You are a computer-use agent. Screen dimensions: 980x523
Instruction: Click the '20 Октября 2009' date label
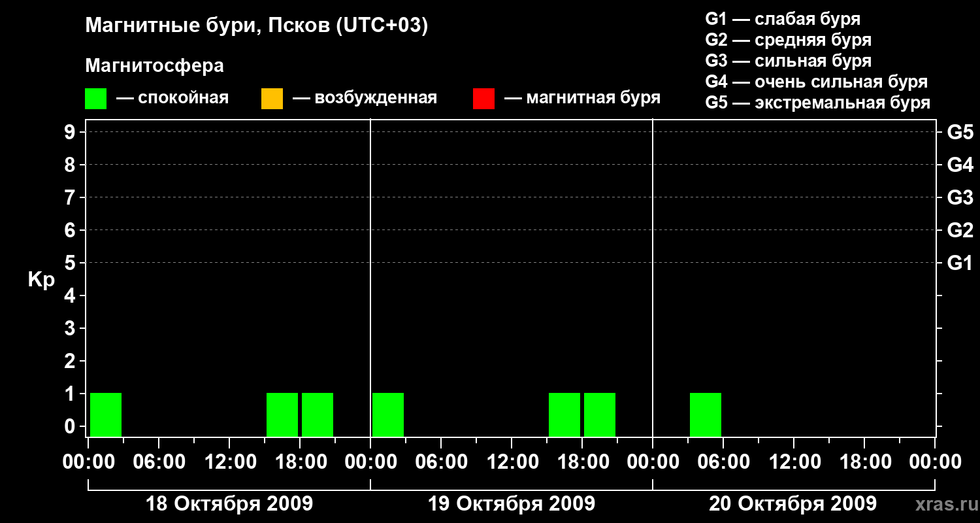pos(793,504)
